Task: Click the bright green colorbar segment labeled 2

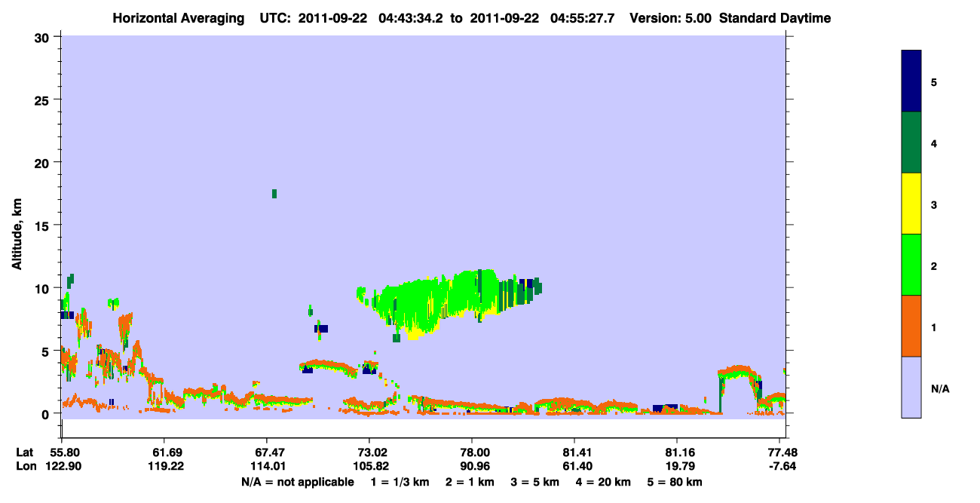Action: (911, 265)
